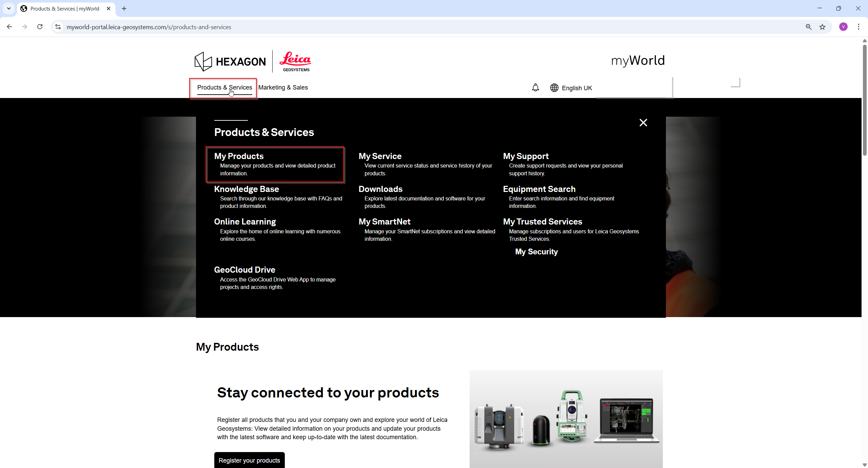Image resolution: width=868 pixels, height=468 pixels.
Task: Click Register your products button
Action: point(249,460)
